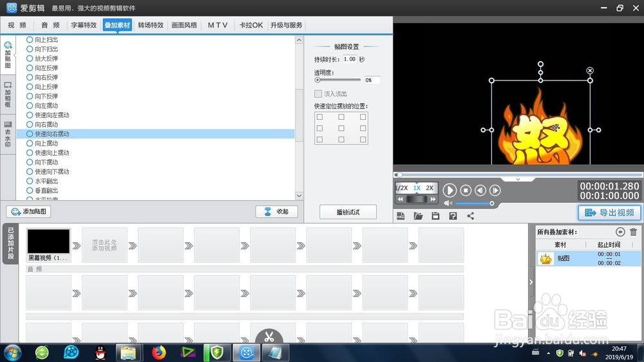Click the stop playback button
Screen dimensions: 644x362
pyautogui.click(x=466, y=190)
